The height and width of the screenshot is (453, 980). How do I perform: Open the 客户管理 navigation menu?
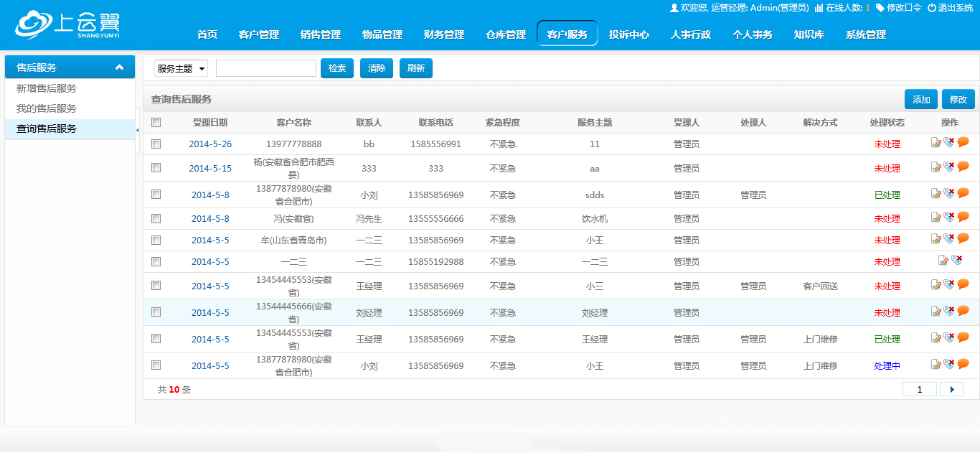[259, 34]
